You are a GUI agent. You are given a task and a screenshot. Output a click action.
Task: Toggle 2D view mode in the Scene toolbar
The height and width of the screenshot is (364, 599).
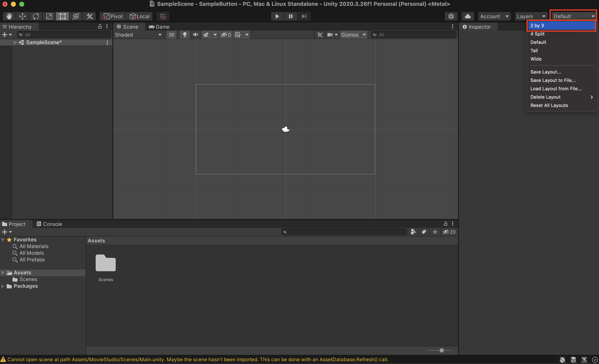point(171,34)
